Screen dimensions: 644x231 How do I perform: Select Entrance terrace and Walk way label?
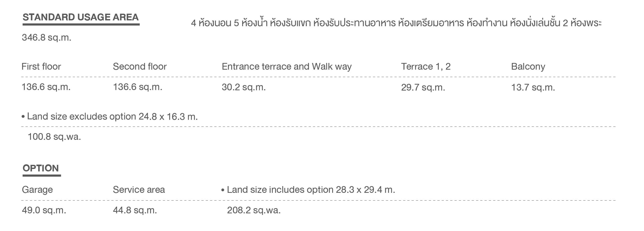[287, 67]
